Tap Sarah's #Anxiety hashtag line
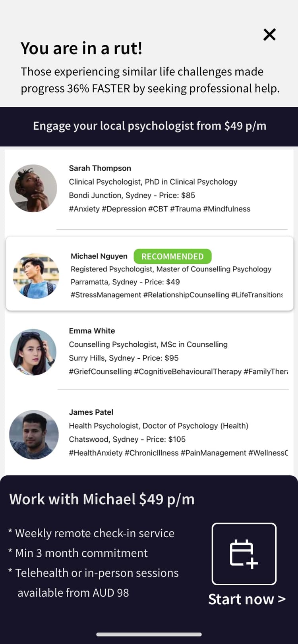Image resolution: width=298 pixels, height=644 pixels. tap(159, 209)
